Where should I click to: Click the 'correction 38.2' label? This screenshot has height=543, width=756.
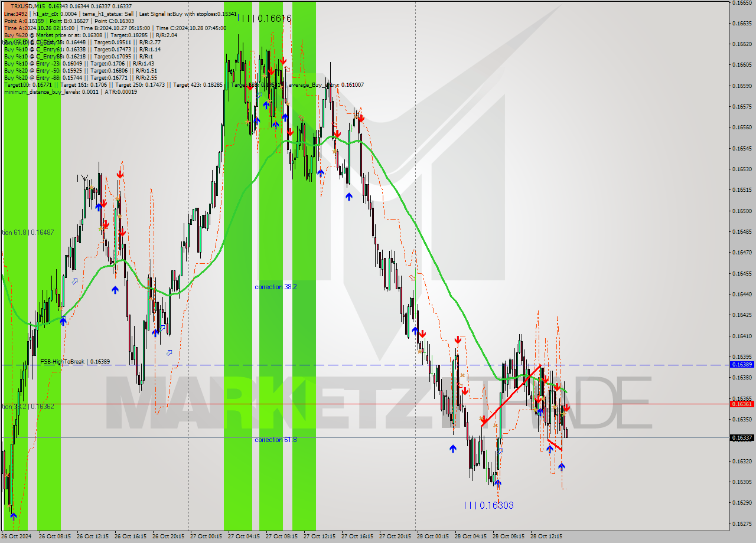(275, 287)
